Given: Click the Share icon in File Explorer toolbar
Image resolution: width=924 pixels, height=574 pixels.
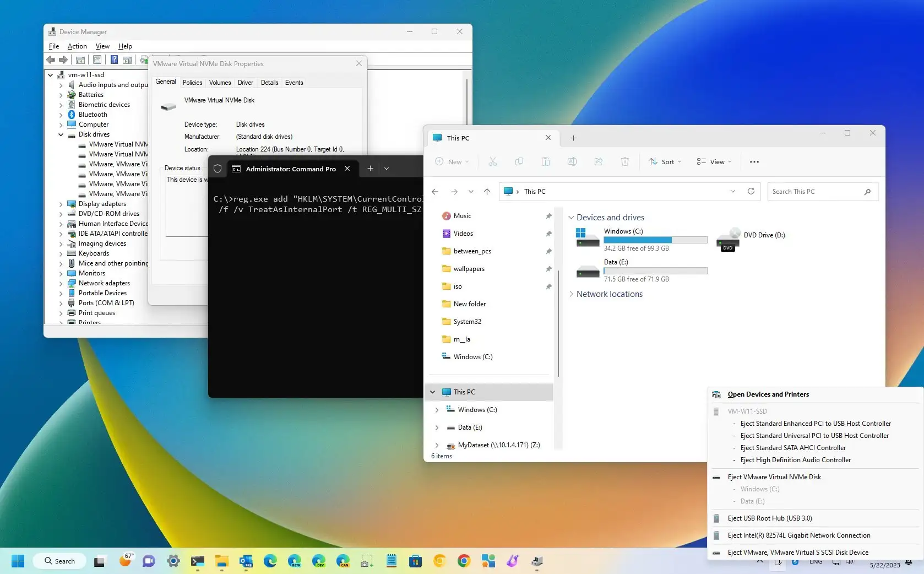Looking at the screenshot, I should pyautogui.click(x=599, y=161).
